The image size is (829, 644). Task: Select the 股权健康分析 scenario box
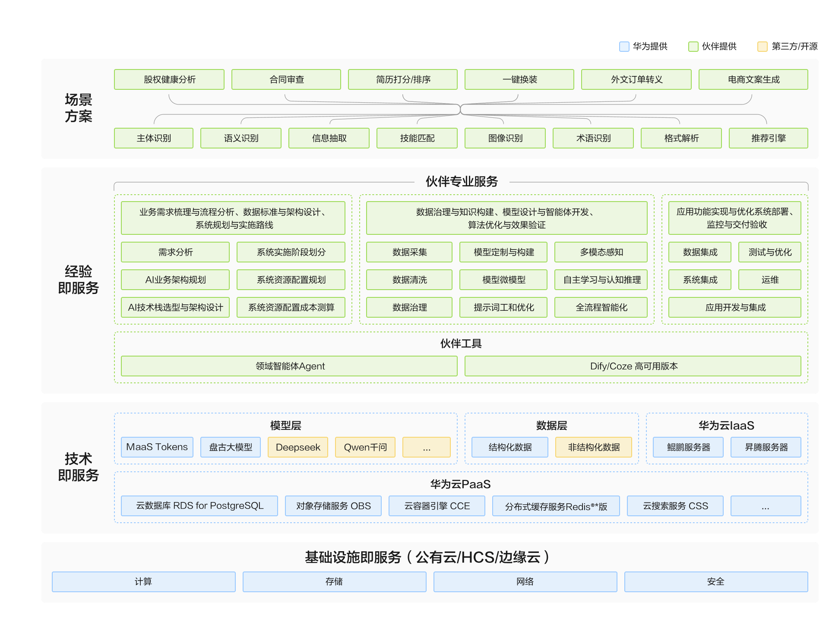click(x=169, y=79)
